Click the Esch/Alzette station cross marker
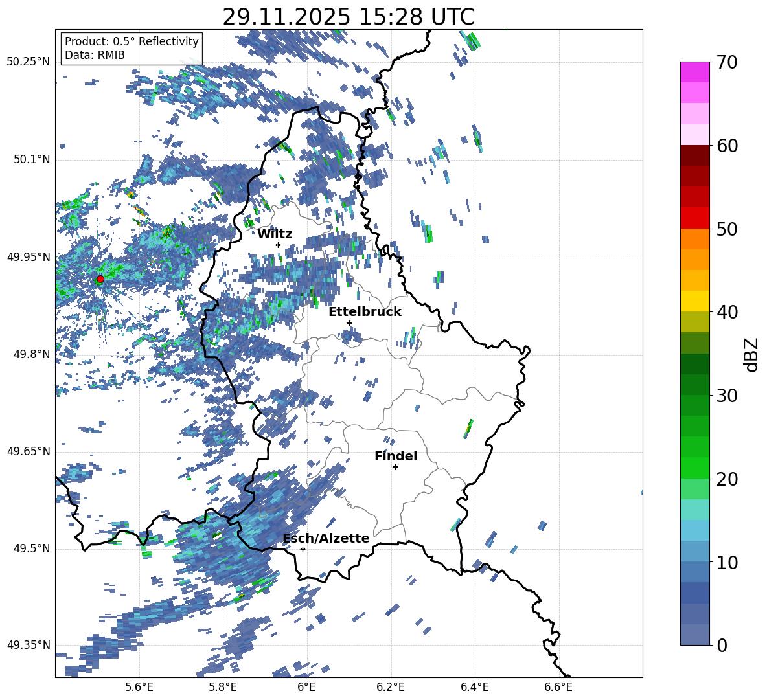 tap(303, 549)
